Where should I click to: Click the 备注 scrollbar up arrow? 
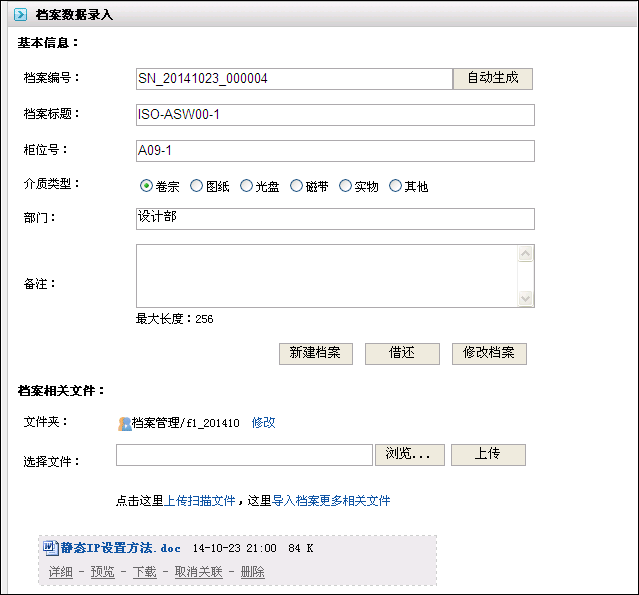pos(526,253)
